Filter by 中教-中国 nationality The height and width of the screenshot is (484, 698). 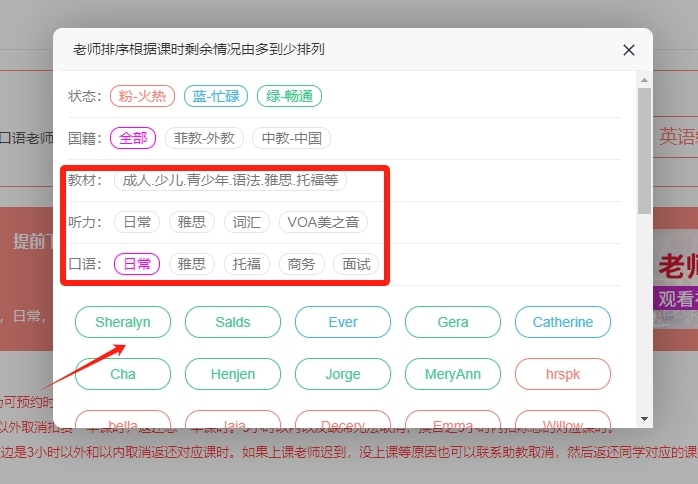(290, 138)
